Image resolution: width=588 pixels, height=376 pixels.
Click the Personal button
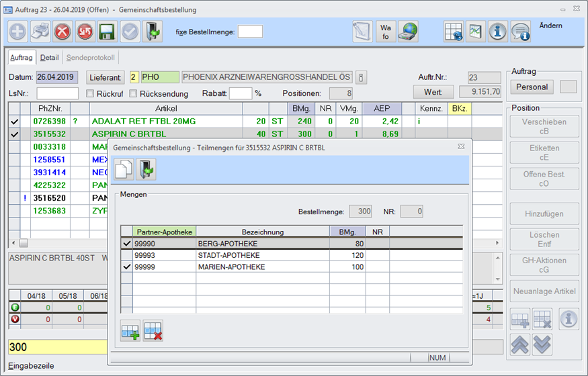532,87
